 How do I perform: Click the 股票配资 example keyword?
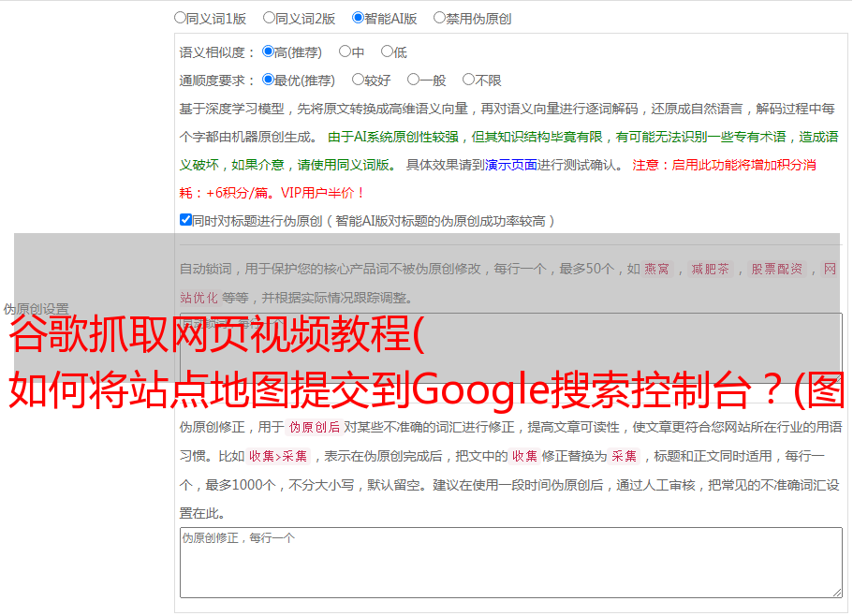777,269
